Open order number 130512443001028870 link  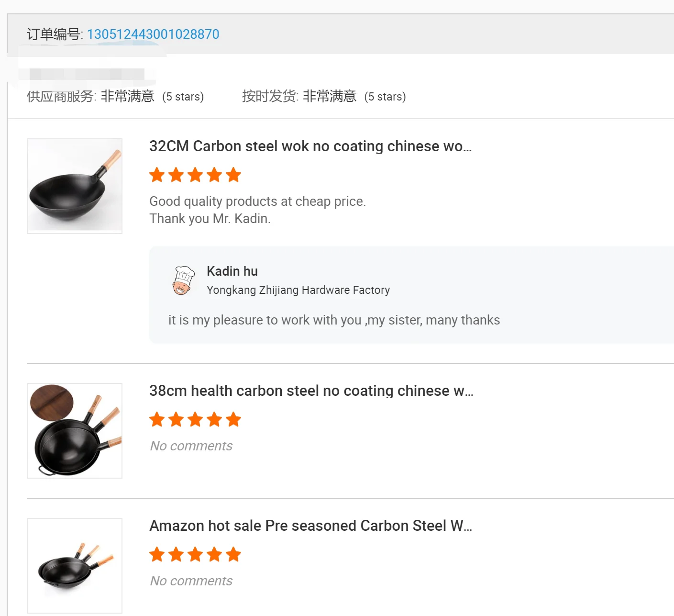coord(153,34)
